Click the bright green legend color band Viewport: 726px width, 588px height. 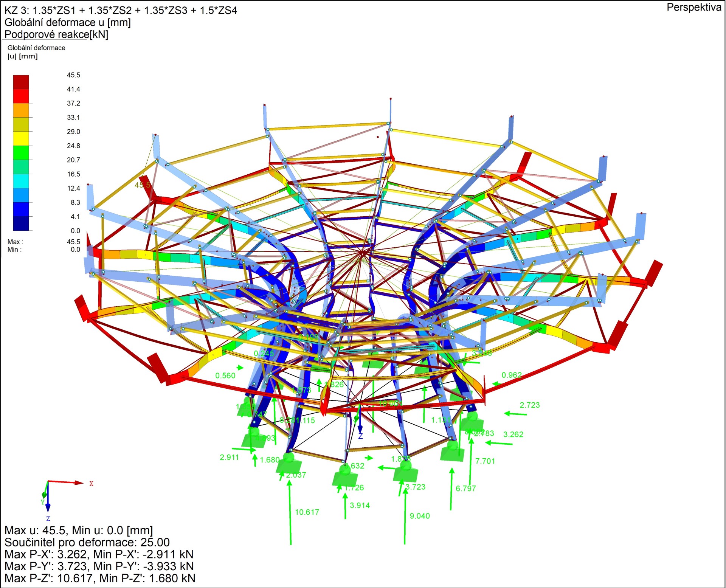click(x=21, y=152)
